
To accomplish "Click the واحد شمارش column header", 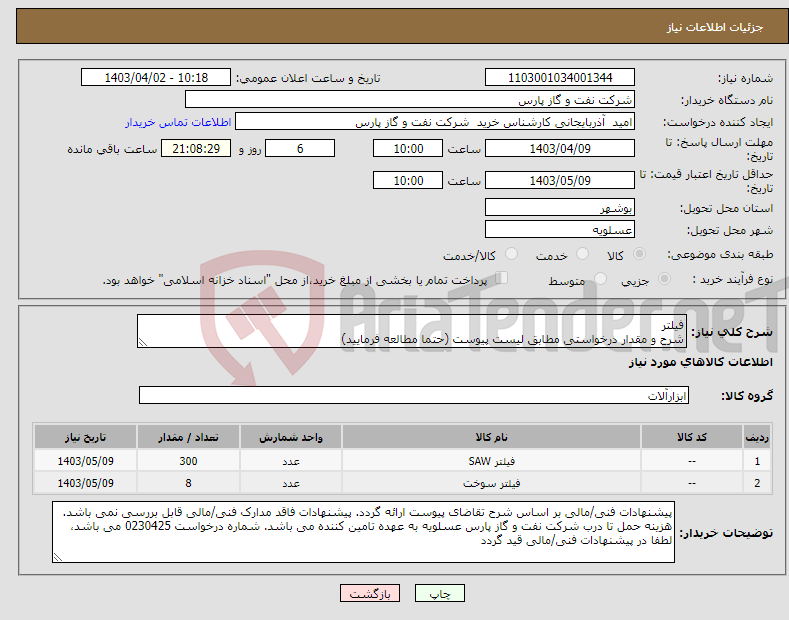I will point(291,437).
